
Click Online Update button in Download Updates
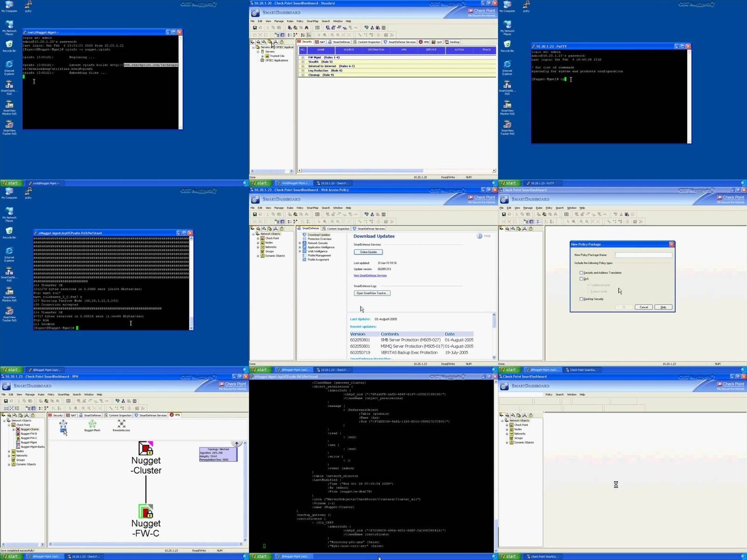pos(368,252)
